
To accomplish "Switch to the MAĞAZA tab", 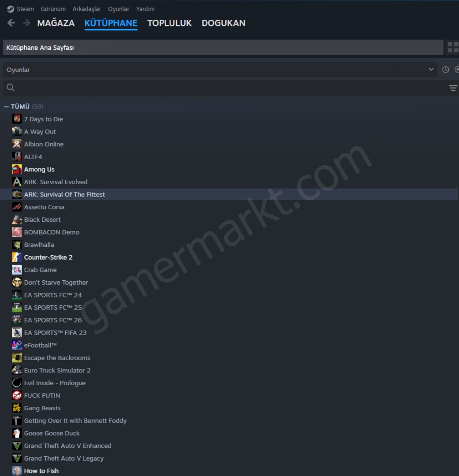I will 56,23.
